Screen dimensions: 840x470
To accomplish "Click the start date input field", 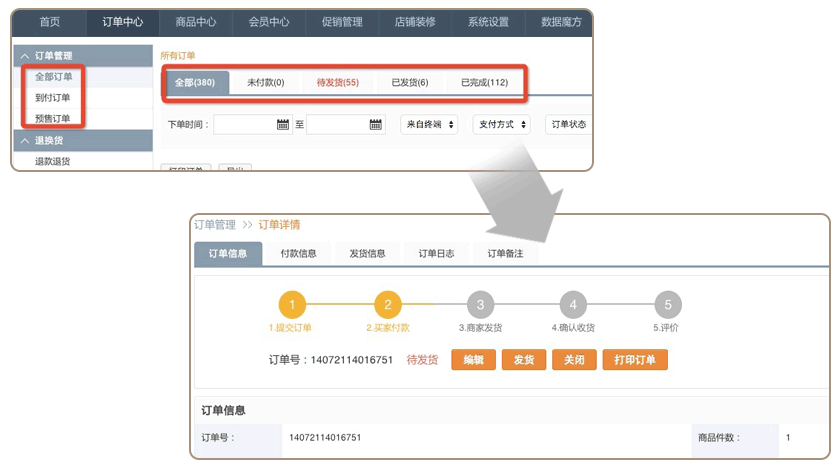I will [x=244, y=125].
